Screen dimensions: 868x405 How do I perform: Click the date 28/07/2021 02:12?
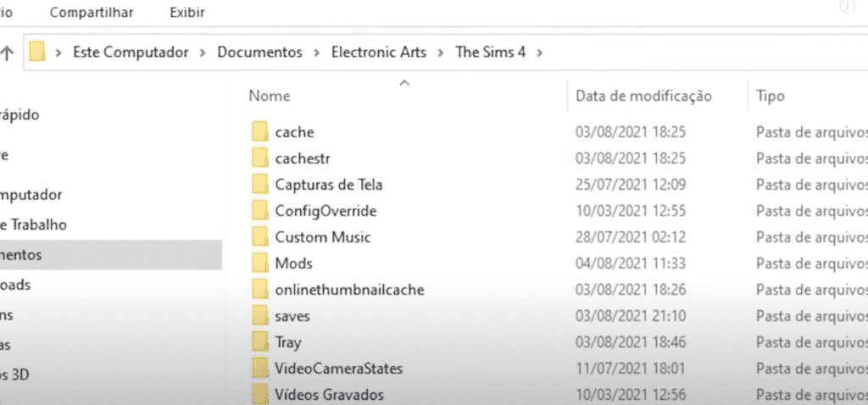coord(631,236)
